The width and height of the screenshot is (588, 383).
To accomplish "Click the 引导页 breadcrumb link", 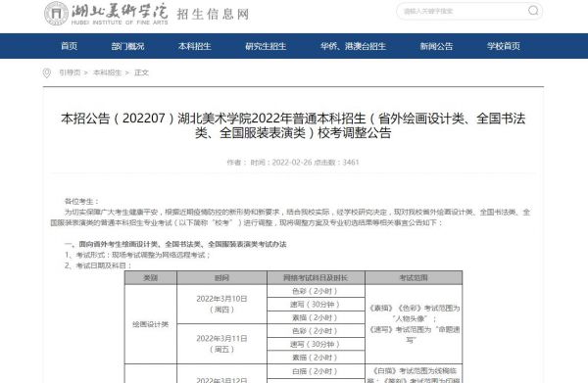I will (70, 72).
